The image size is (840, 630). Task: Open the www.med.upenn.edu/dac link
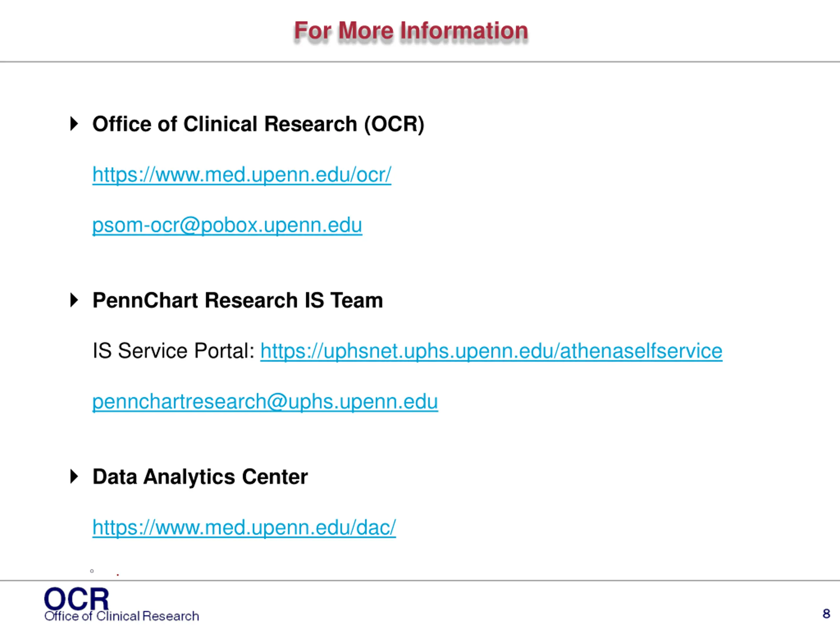[x=244, y=528]
